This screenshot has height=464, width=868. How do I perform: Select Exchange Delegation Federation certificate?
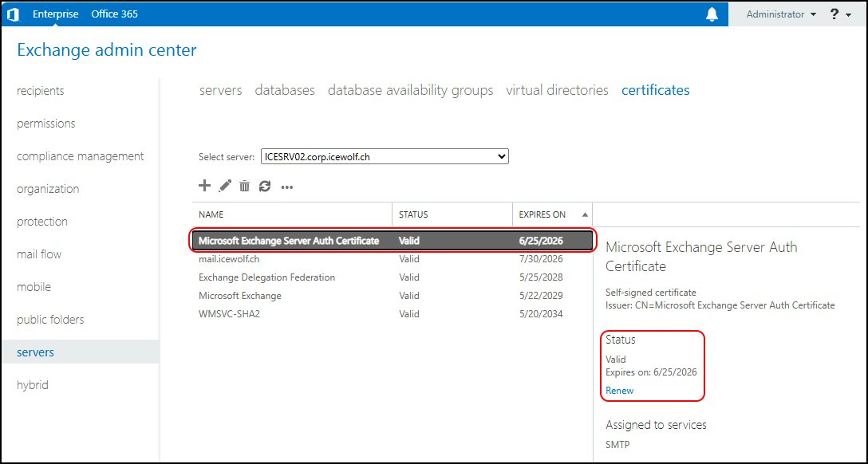tap(393, 277)
